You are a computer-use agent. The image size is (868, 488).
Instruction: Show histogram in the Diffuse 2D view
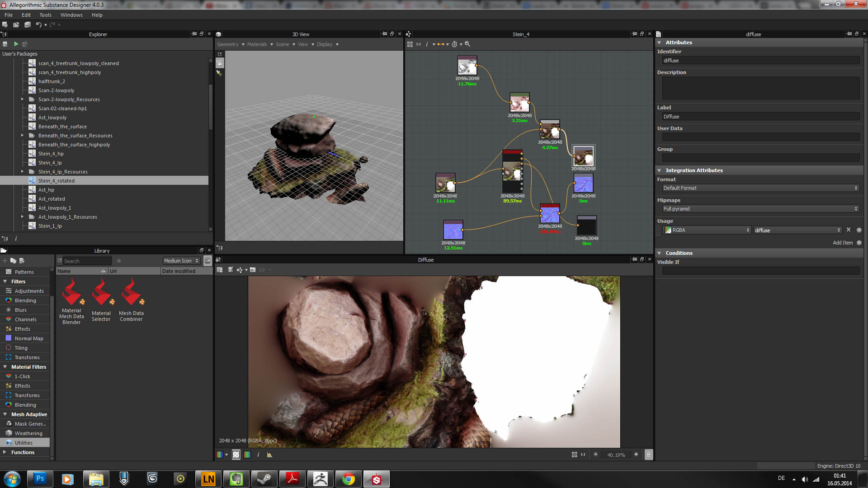coord(269,455)
